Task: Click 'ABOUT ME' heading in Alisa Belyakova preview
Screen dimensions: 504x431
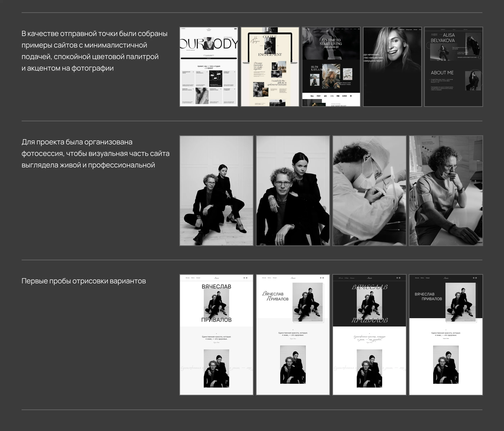Action: (442, 73)
